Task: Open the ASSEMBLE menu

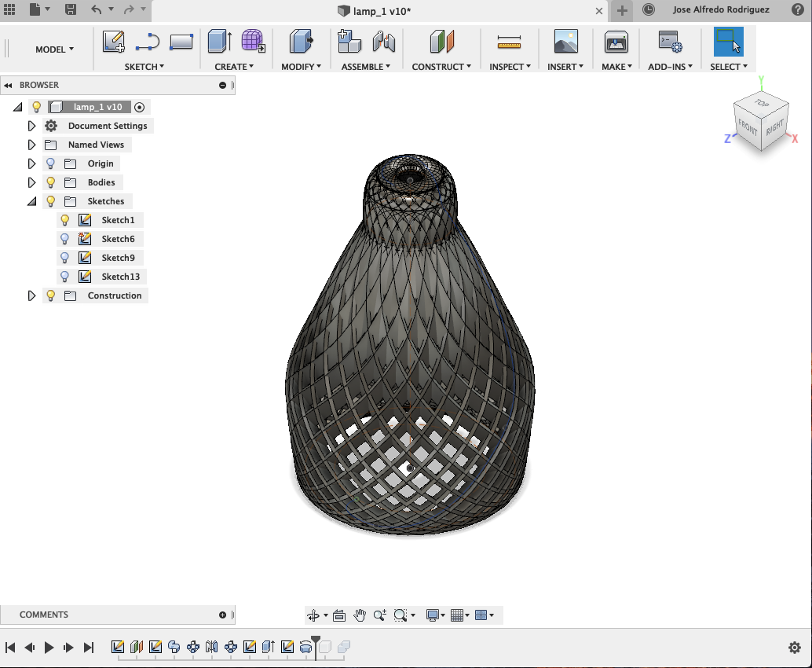Action: pos(366,67)
